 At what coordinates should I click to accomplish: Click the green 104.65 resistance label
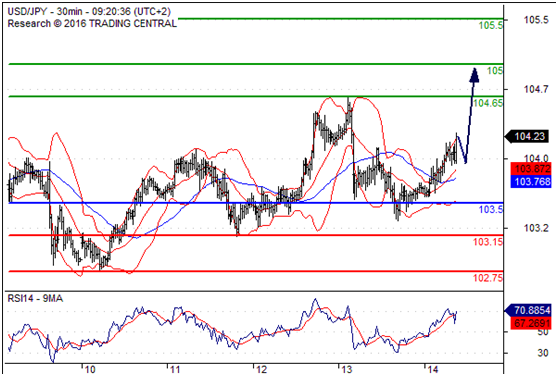(x=488, y=103)
